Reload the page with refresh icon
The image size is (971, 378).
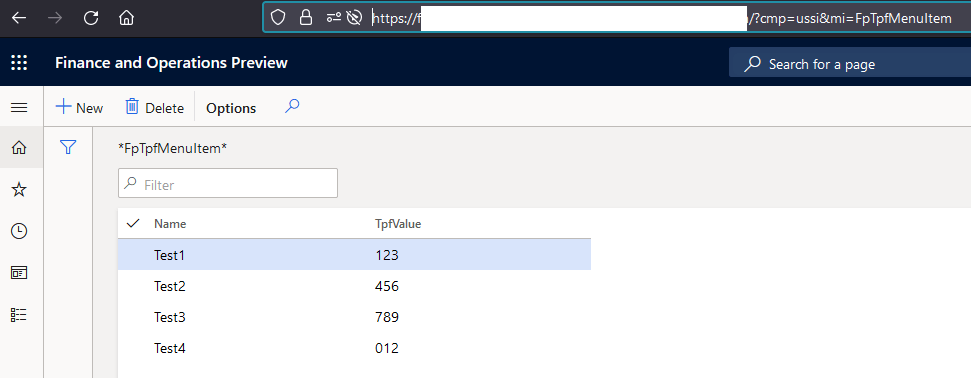click(91, 18)
